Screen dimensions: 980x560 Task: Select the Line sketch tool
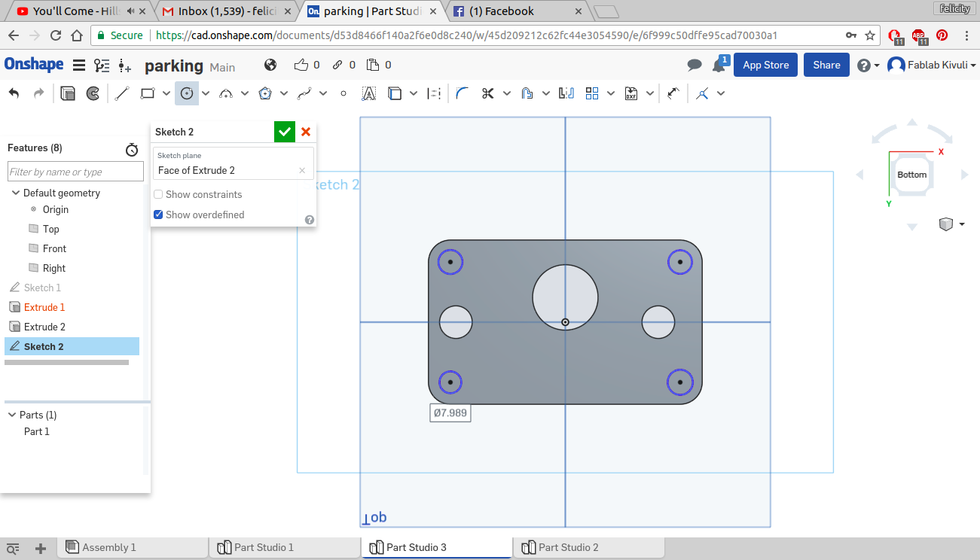pos(122,93)
